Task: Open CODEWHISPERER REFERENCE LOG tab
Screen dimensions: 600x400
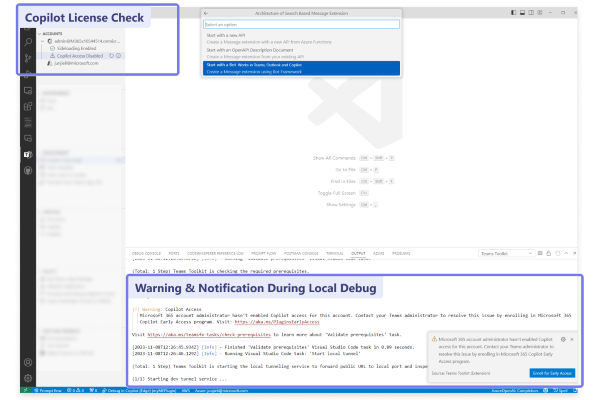Action: point(215,253)
